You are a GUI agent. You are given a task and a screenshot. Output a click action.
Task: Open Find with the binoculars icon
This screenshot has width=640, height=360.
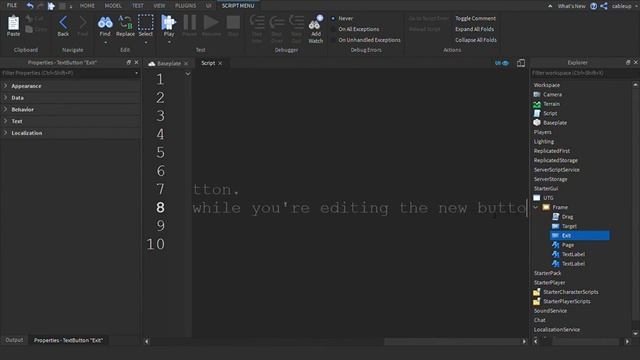point(105,23)
